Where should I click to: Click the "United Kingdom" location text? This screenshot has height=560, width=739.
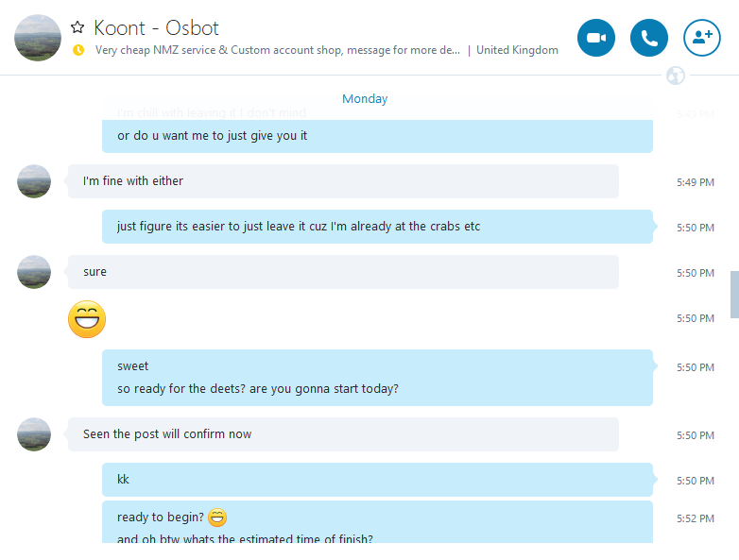[x=517, y=50]
